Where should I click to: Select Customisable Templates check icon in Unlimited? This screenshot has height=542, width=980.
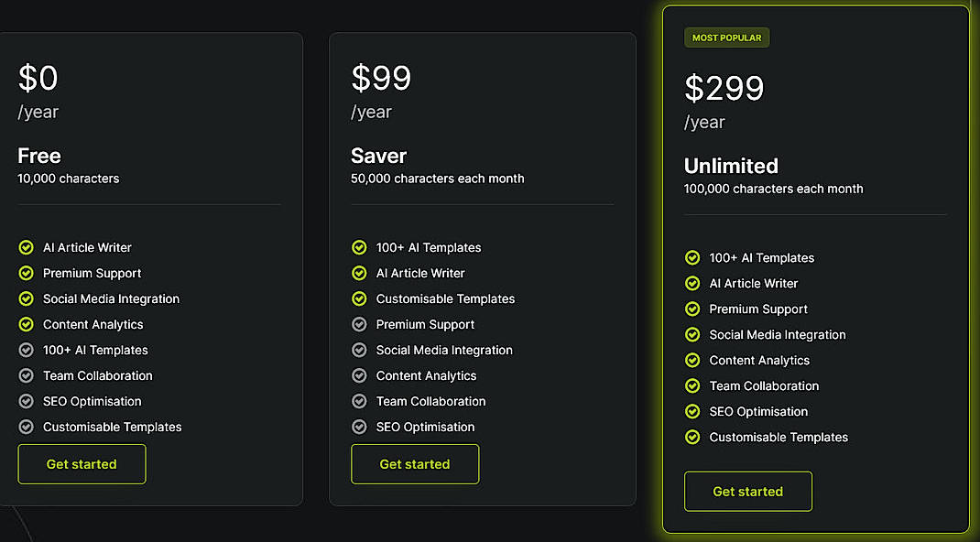[x=692, y=437]
